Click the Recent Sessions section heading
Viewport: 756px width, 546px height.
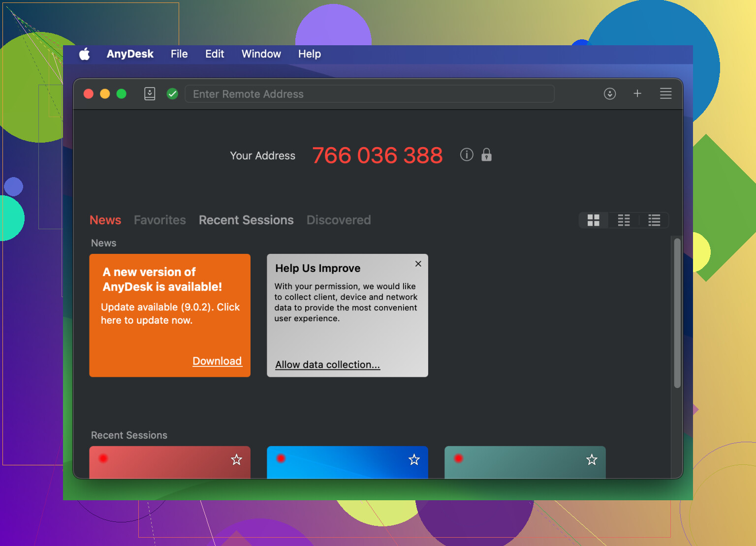click(x=129, y=435)
